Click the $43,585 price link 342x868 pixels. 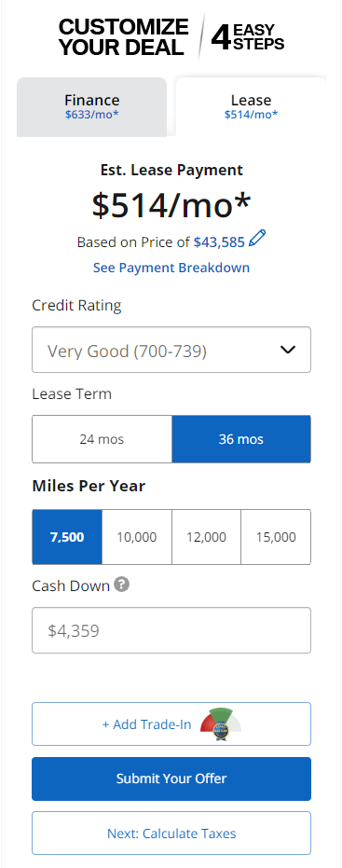pos(219,241)
